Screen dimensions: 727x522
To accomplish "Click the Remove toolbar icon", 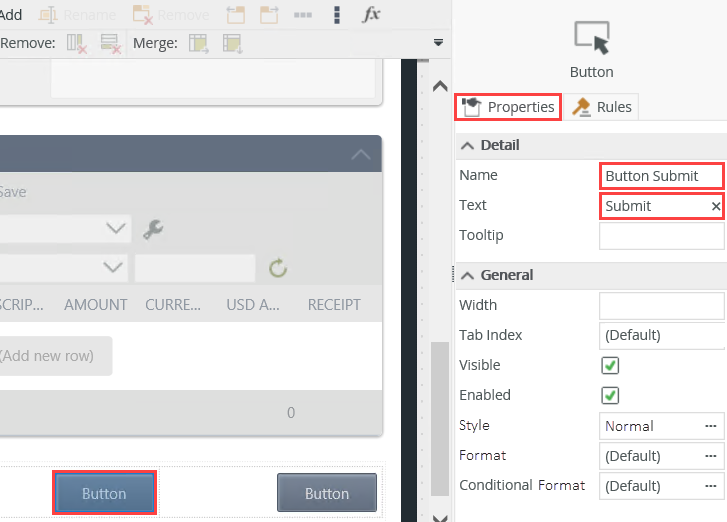I will [x=142, y=15].
